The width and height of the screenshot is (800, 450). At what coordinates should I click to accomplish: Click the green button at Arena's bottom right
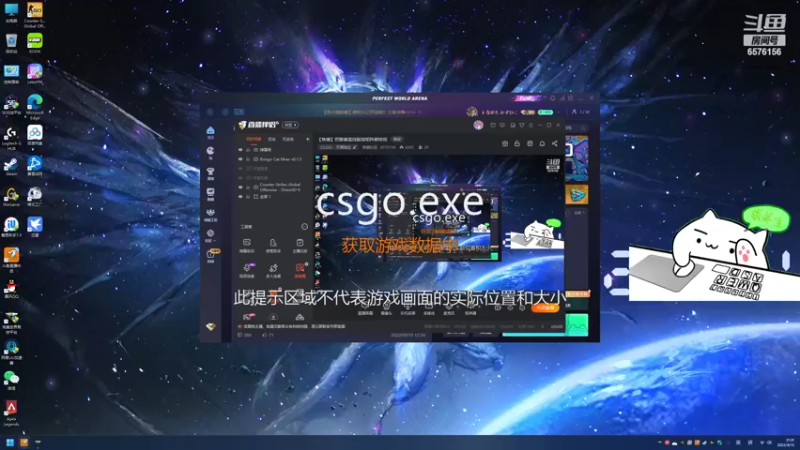(577, 326)
